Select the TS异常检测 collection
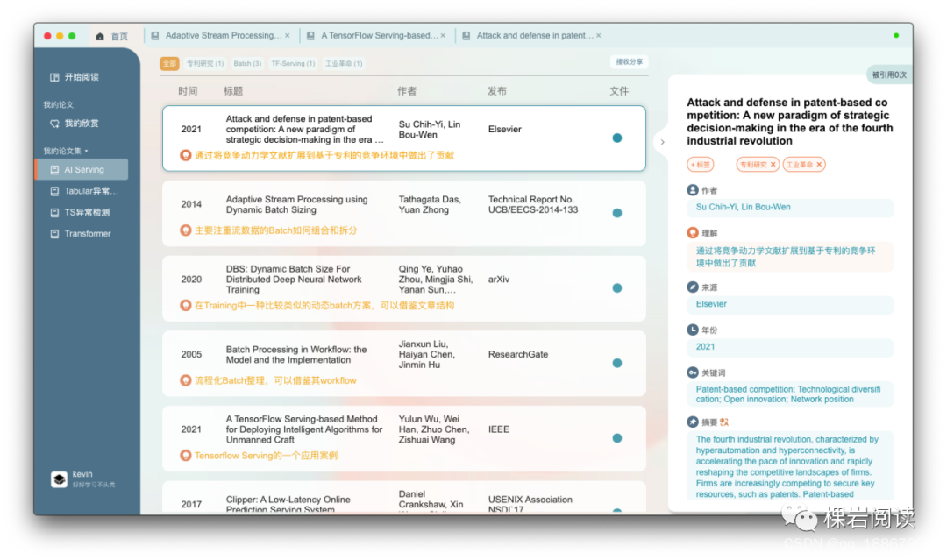This screenshot has width=947, height=560. tap(80, 212)
